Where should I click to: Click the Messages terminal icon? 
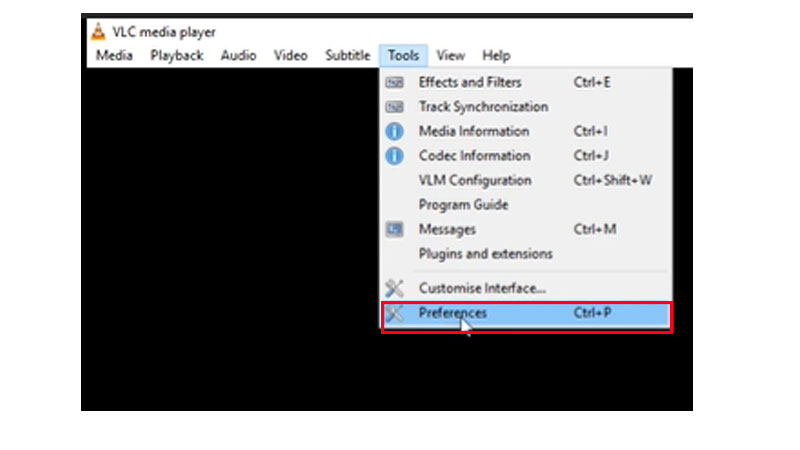click(394, 229)
